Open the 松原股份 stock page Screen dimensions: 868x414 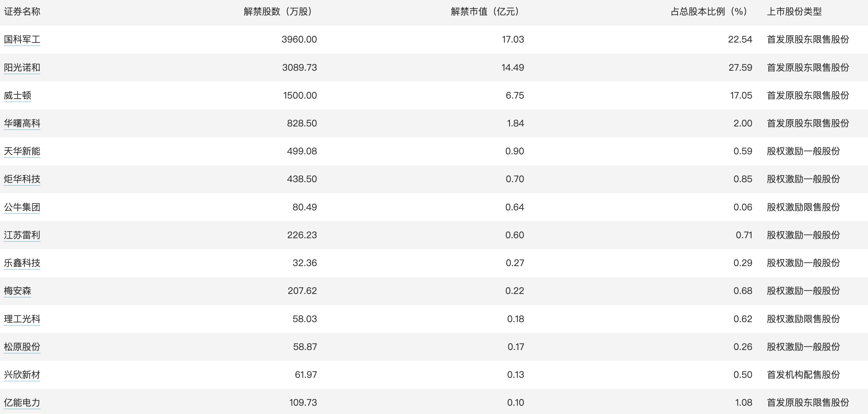click(x=22, y=347)
